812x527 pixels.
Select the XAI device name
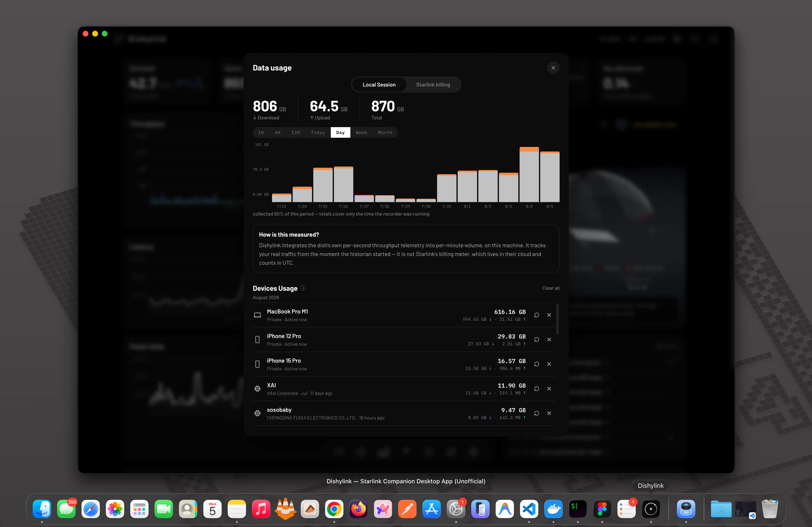[x=272, y=385]
